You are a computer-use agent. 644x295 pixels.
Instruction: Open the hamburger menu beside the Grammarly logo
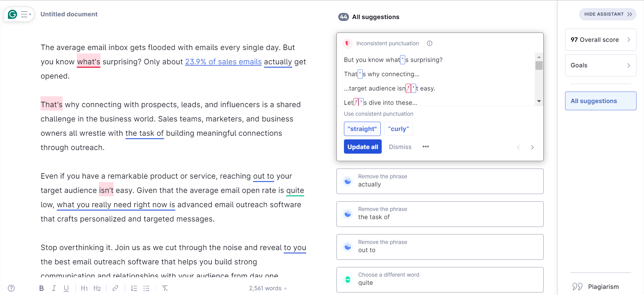(x=24, y=14)
